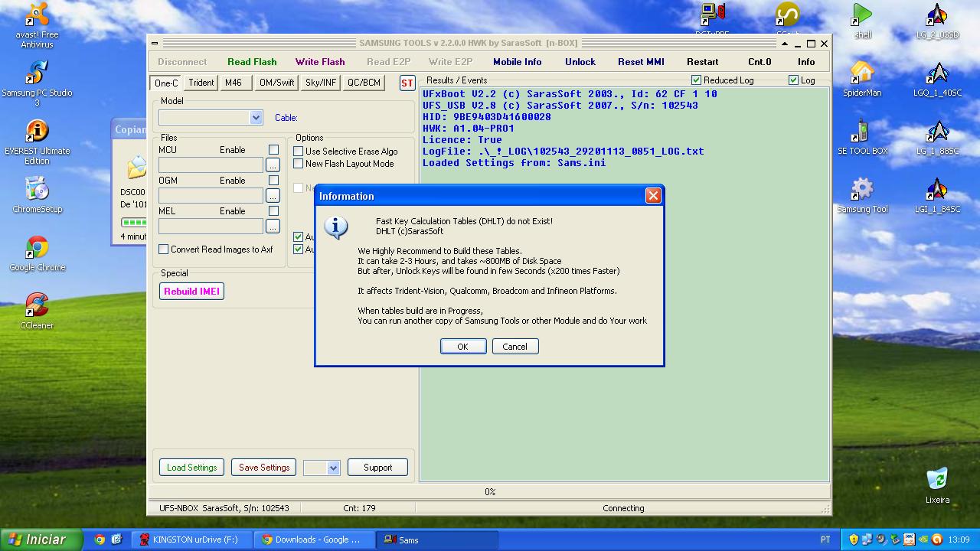Screen dimensions: 980x551
Task: Open the dropdown next to Save Settings
Action: click(x=333, y=468)
